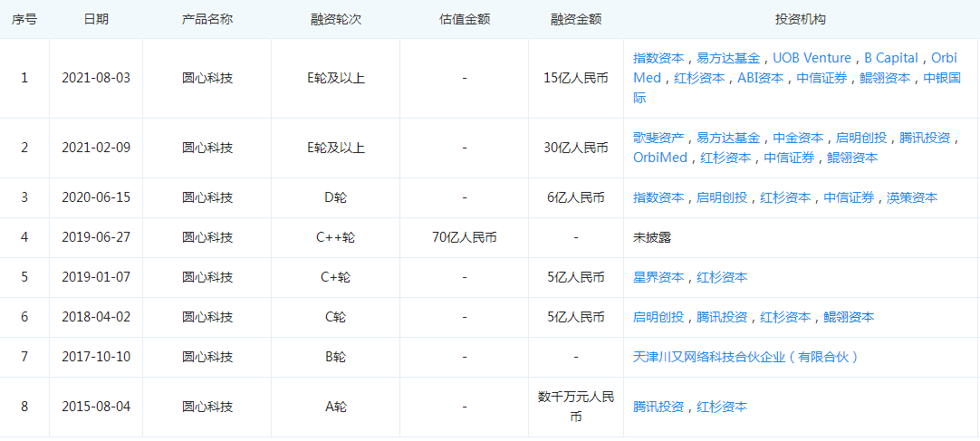
Task: Open 鲲翎资本 link in 2021-08-03 row
Action: [885, 79]
